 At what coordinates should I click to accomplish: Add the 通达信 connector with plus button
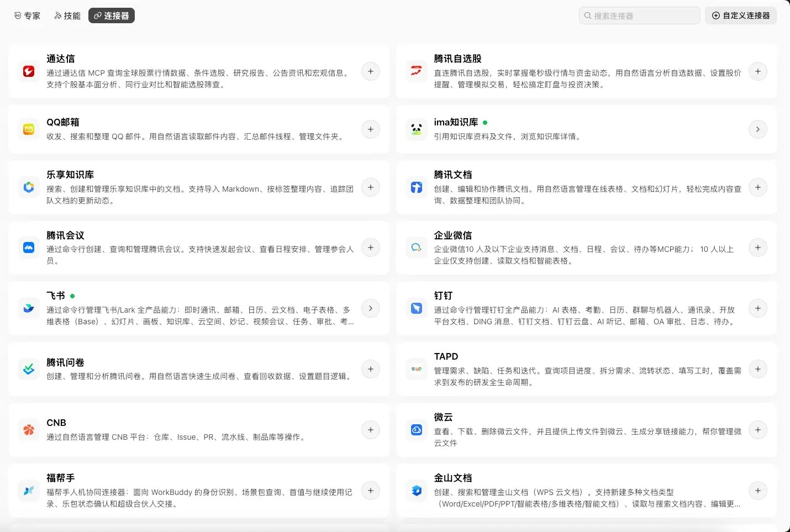coord(371,71)
